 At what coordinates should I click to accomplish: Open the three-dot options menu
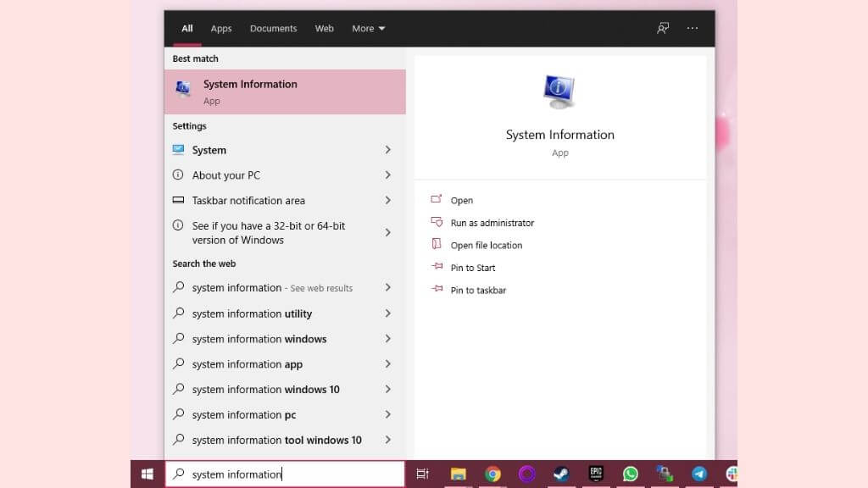point(693,28)
